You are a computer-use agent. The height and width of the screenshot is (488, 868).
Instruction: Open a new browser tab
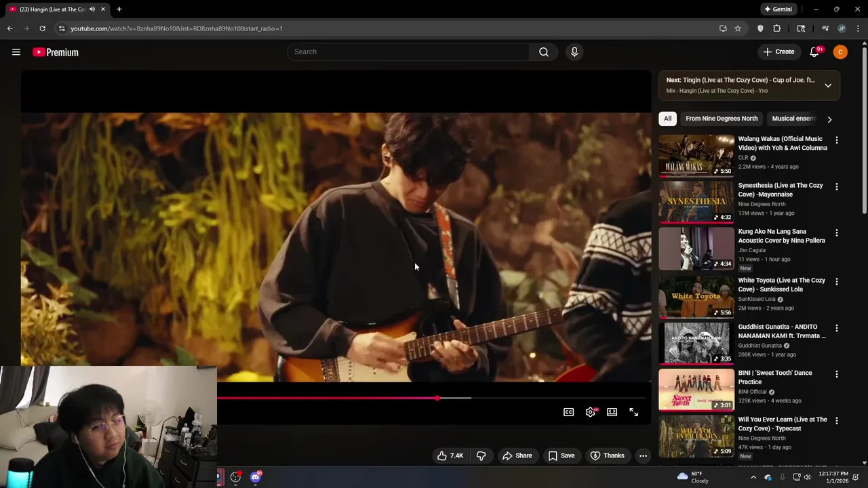119,9
